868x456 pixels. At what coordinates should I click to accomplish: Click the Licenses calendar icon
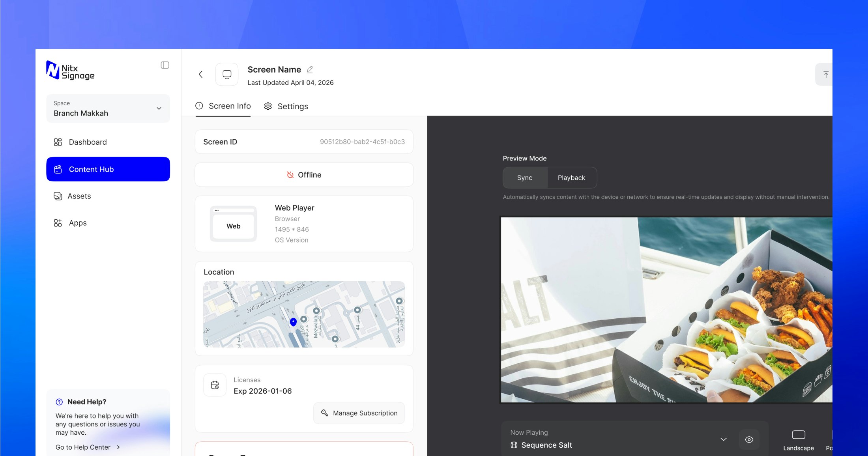pyautogui.click(x=215, y=385)
